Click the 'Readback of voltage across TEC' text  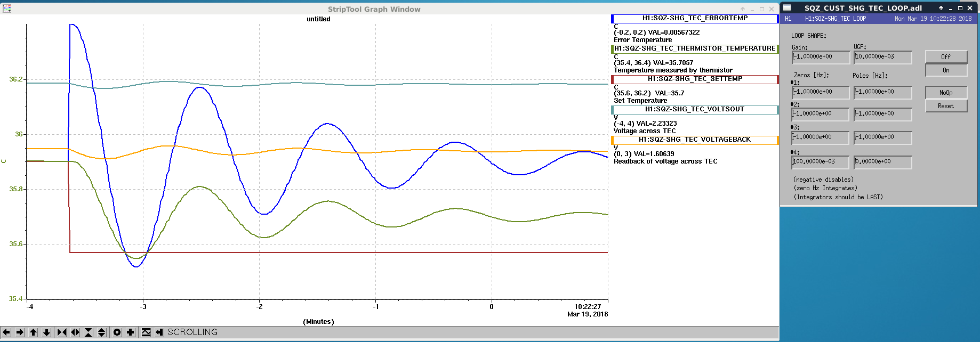[665, 161]
